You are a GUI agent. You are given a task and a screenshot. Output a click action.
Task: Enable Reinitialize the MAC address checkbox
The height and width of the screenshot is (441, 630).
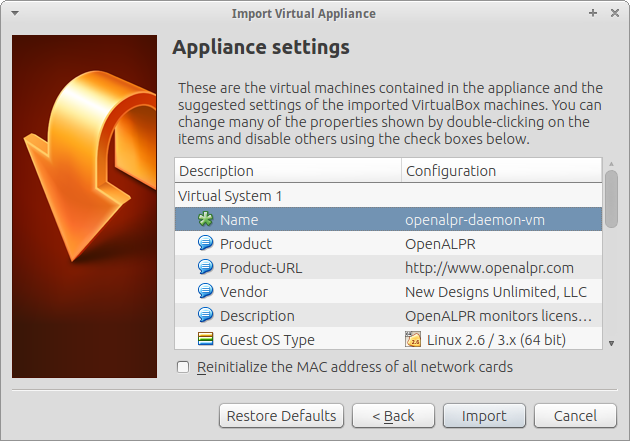(182, 367)
